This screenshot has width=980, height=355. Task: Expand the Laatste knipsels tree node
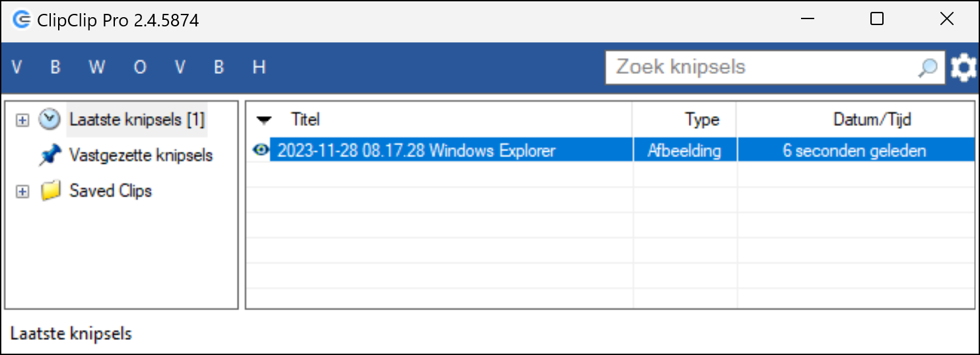(x=22, y=120)
